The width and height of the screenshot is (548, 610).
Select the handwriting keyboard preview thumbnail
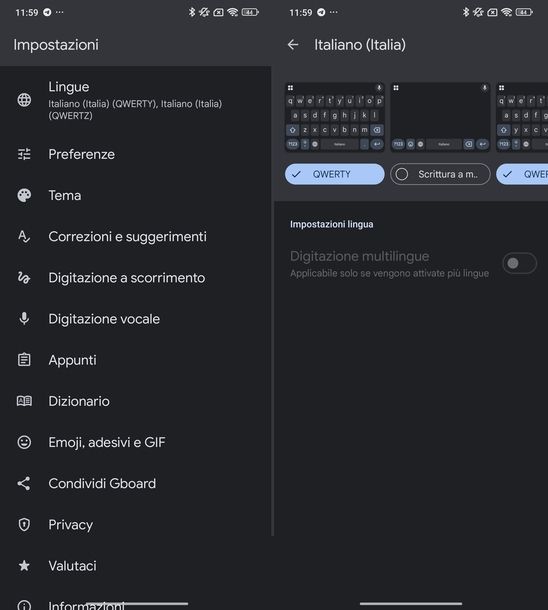coord(440,117)
